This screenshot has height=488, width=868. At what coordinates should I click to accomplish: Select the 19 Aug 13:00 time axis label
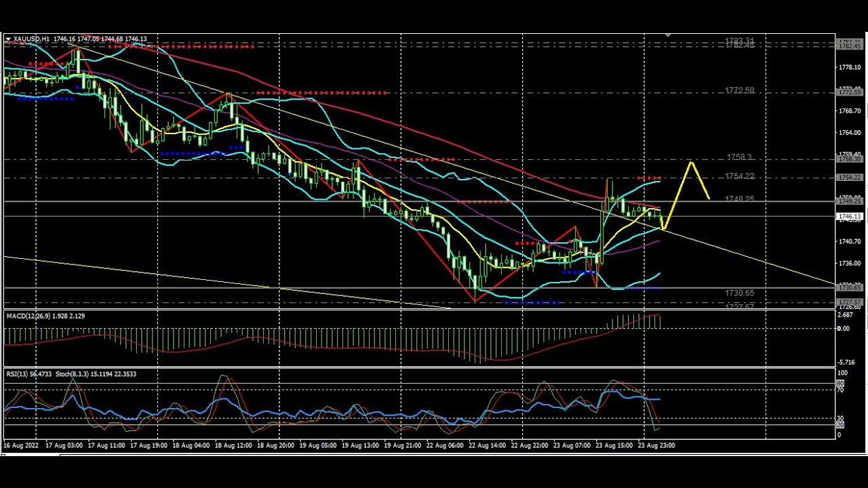tap(360, 445)
